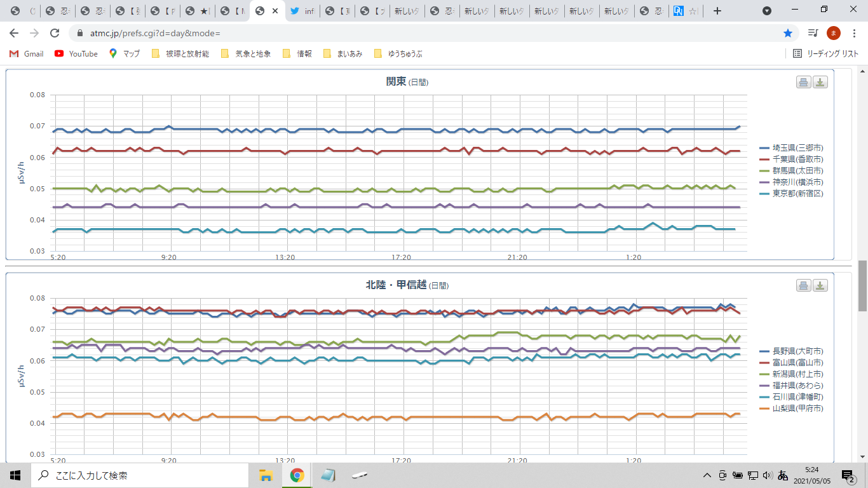Print the 関東 chart
Screen dimensions: 868x488
803,82
